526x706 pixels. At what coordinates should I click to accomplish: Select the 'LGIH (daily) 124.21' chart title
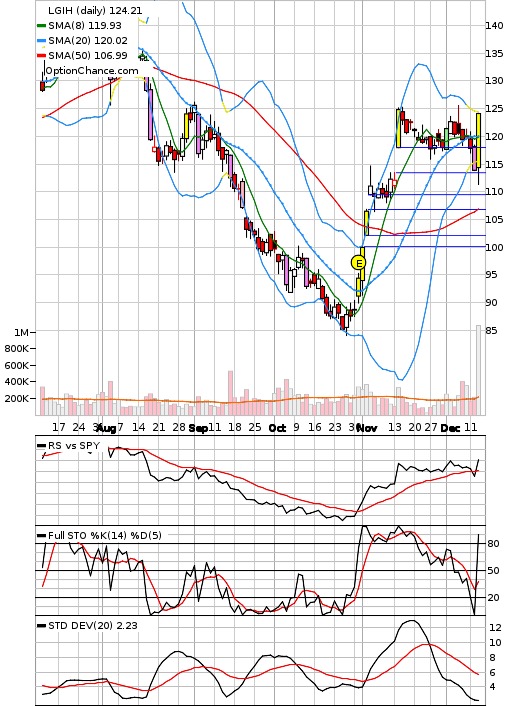pos(95,11)
